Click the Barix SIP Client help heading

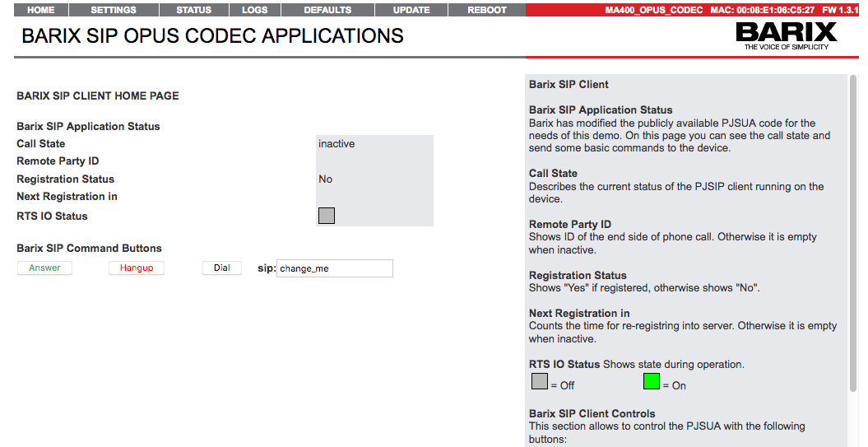tap(569, 84)
